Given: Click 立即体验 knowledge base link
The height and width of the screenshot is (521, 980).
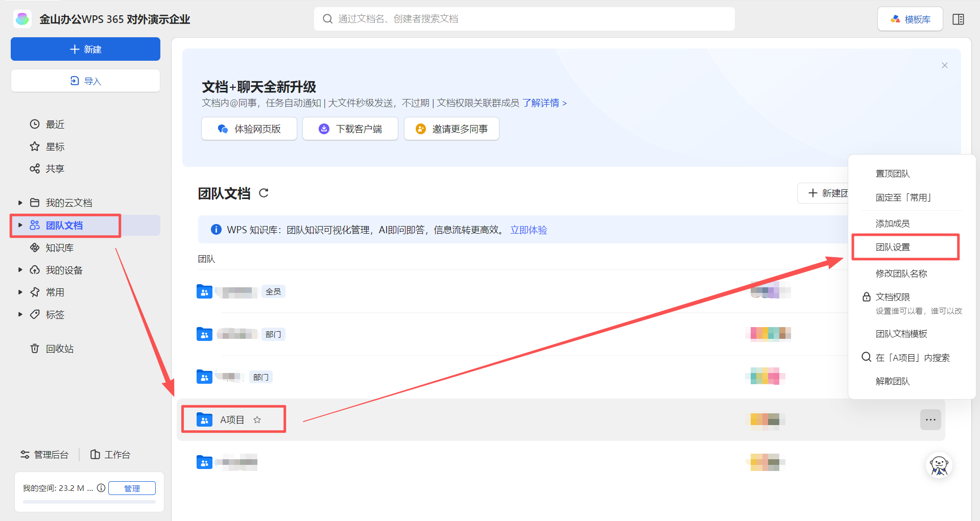Looking at the screenshot, I should tap(529, 230).
